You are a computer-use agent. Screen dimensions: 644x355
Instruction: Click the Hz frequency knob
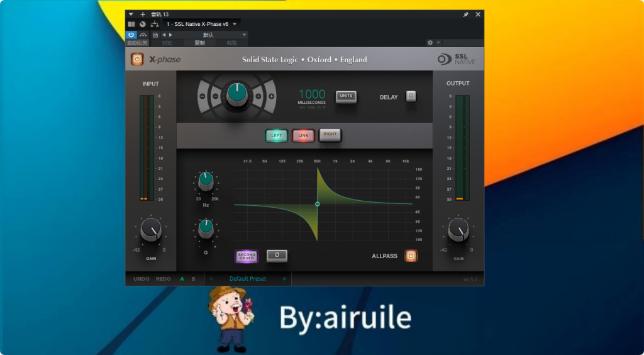pyautogui.click(x=206, y=181)
